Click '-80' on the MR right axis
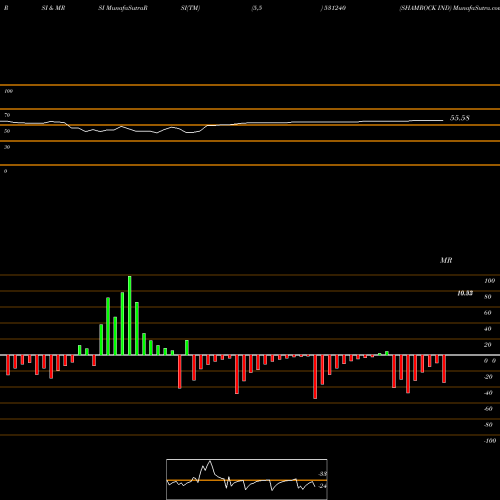The width and height of the screenshot is (500, 500). 488,425
